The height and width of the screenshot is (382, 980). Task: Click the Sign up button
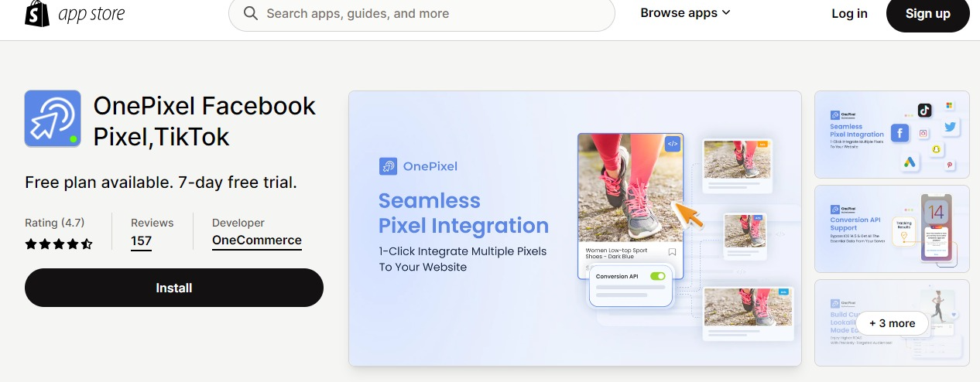coord(927,13)
